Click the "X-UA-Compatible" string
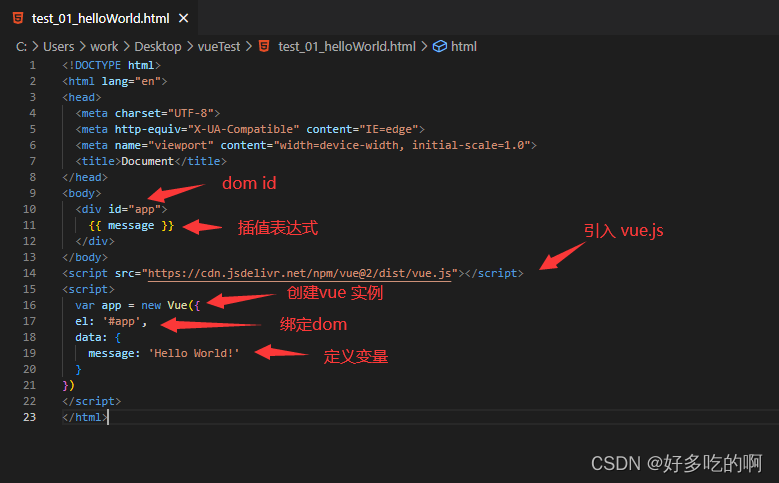The height and width of the screenshot is (483, 779). pos(243,129)
